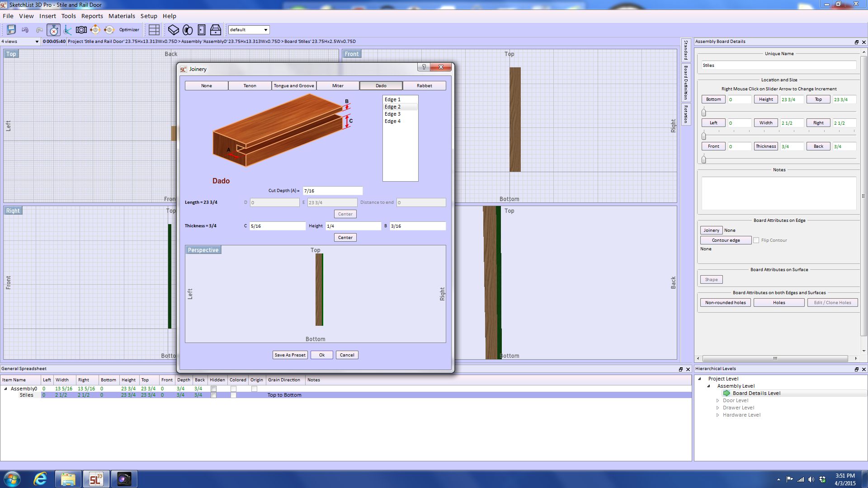Collapse the Assembly0 spreadsheet row
868x488 pixels.
pyautogui.click(x=5, y=389)
